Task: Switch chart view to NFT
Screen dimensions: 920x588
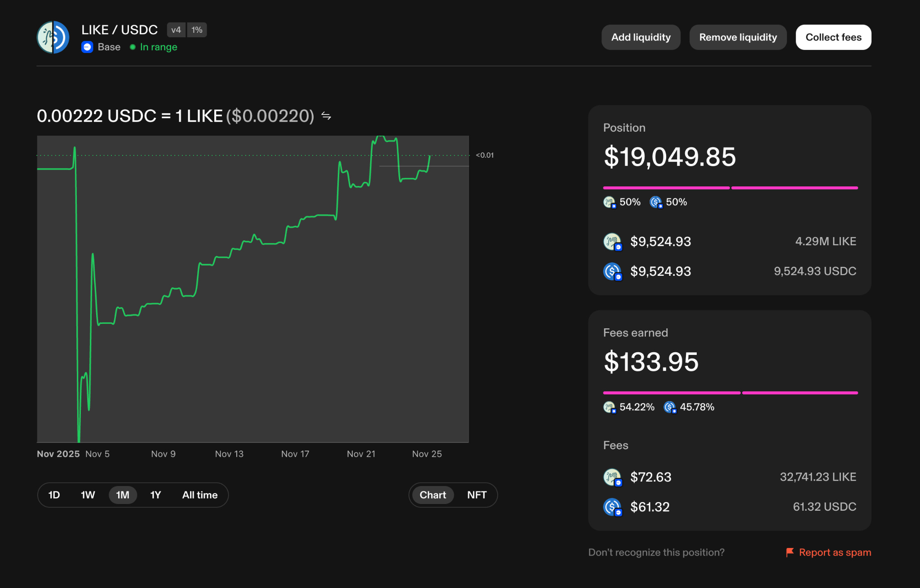Action: point(476,495)
